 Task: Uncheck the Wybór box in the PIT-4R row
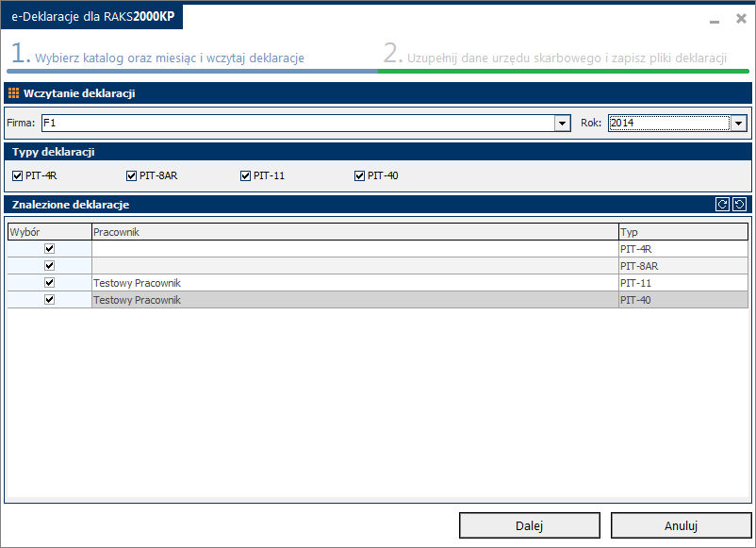[49, 248]
